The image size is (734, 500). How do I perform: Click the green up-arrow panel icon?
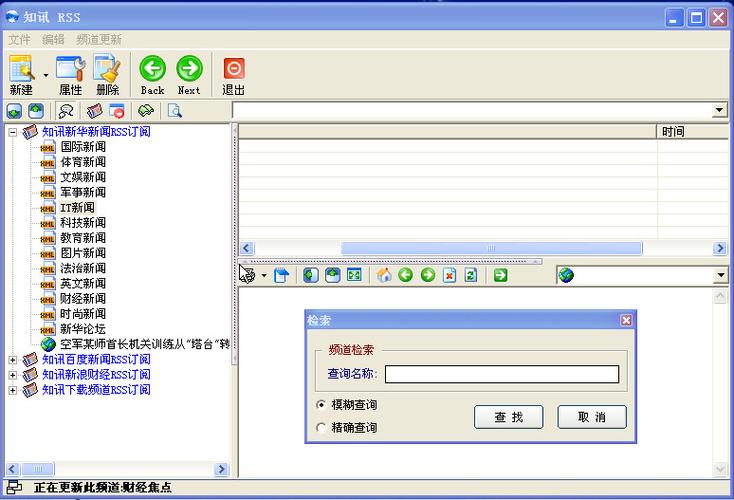pos(36,111)
